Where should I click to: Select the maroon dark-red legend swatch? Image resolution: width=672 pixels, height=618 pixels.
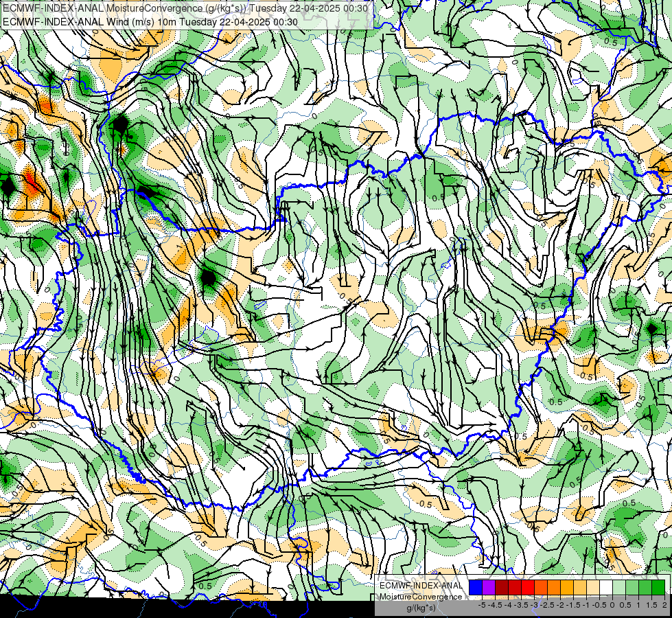[502, 587]
